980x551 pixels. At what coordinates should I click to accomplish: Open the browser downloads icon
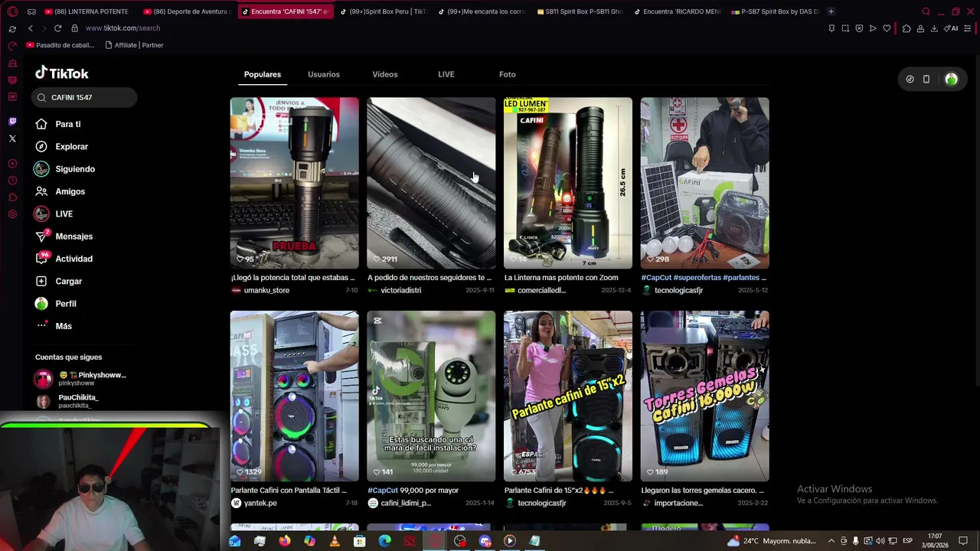pos(934,28)
